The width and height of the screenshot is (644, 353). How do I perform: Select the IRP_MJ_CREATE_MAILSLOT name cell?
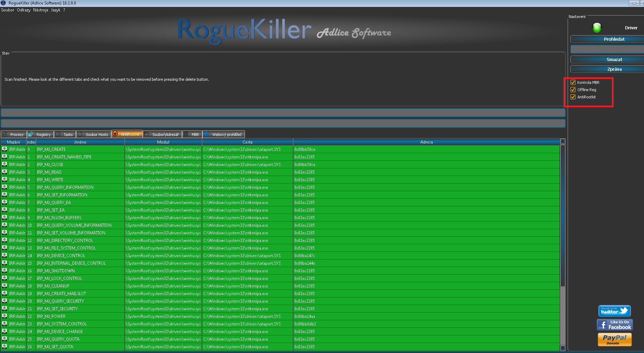click(80, 294)
